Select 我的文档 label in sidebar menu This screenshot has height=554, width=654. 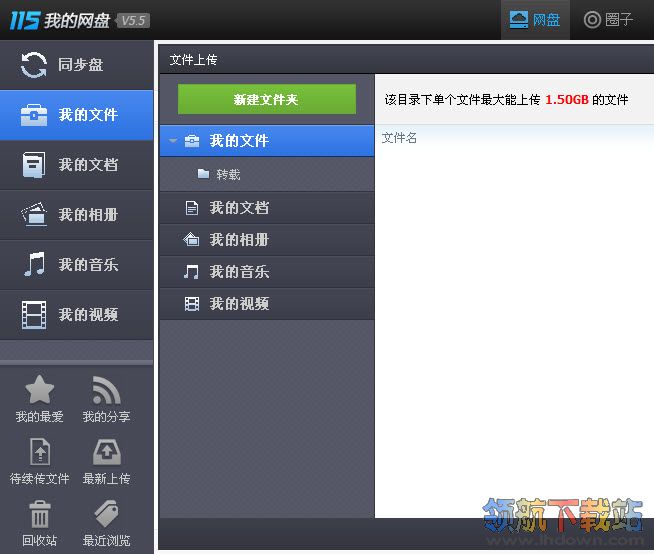(88, 165)
